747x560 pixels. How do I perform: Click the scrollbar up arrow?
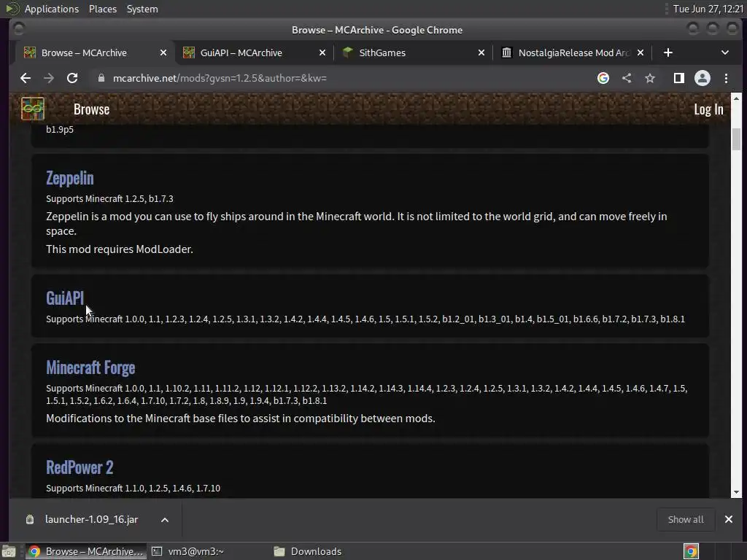(x=736, y=98)
